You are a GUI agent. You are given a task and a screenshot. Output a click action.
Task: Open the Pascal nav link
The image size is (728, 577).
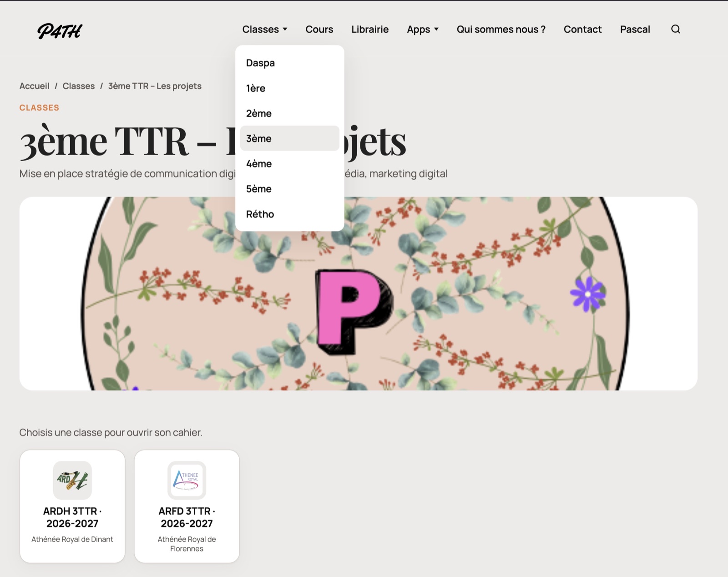[635, 29]
